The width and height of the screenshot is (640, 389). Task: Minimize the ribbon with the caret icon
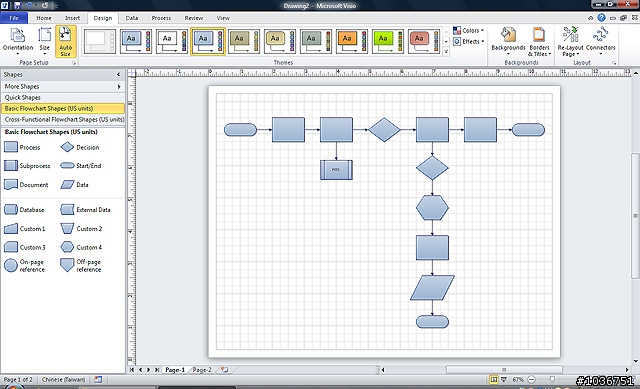tap(590, 18)
